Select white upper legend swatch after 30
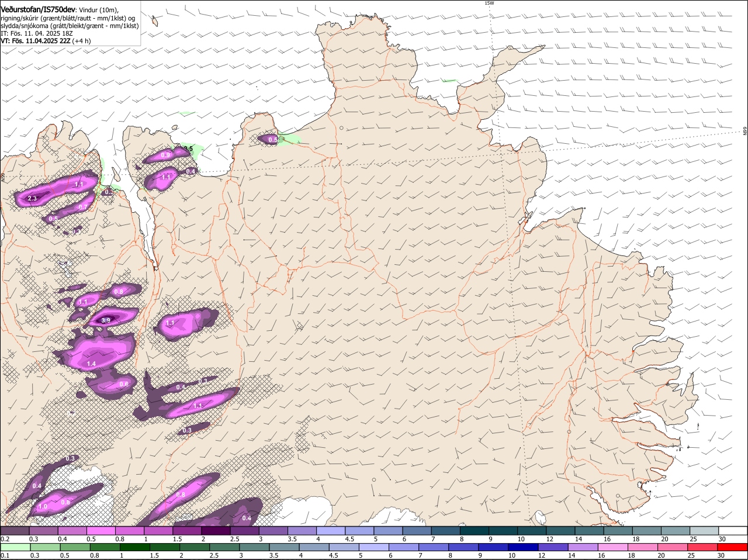748x560 pixels. (x=733, y=531)
